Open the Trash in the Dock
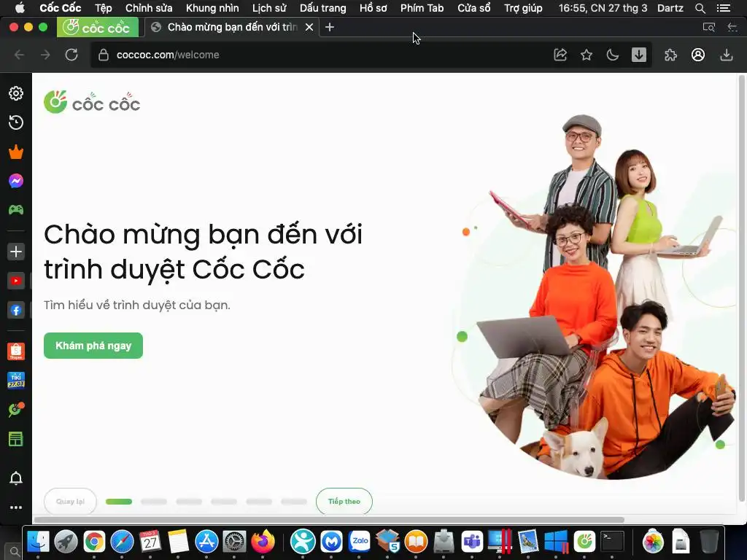 [709, 542]
